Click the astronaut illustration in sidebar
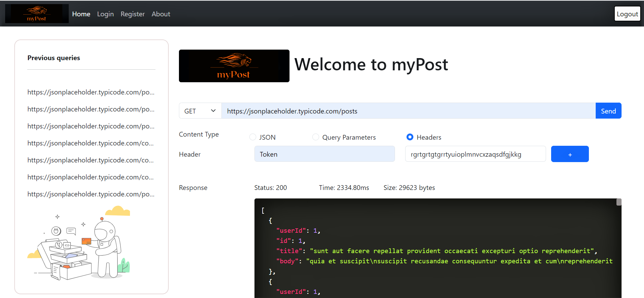This screenshot has height=298, width=644. [x=79, y=243]
